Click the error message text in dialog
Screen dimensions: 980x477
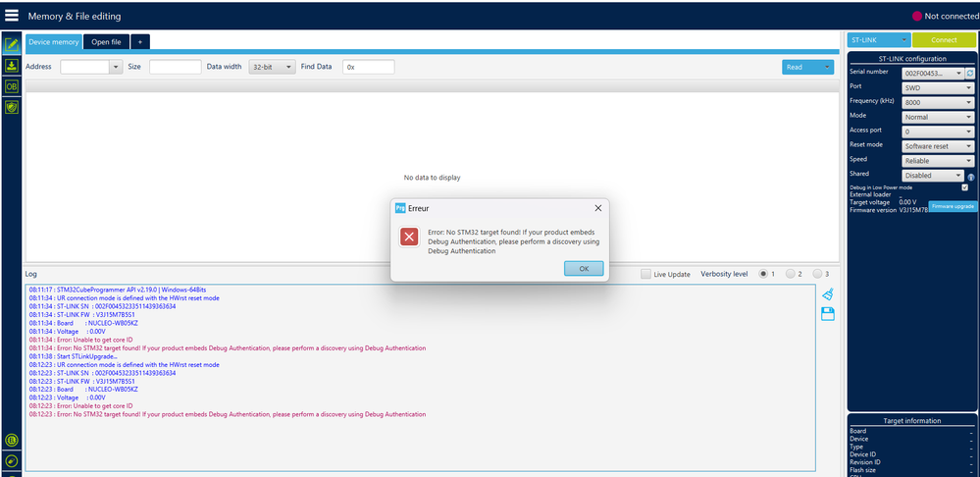tap(514, 241)
